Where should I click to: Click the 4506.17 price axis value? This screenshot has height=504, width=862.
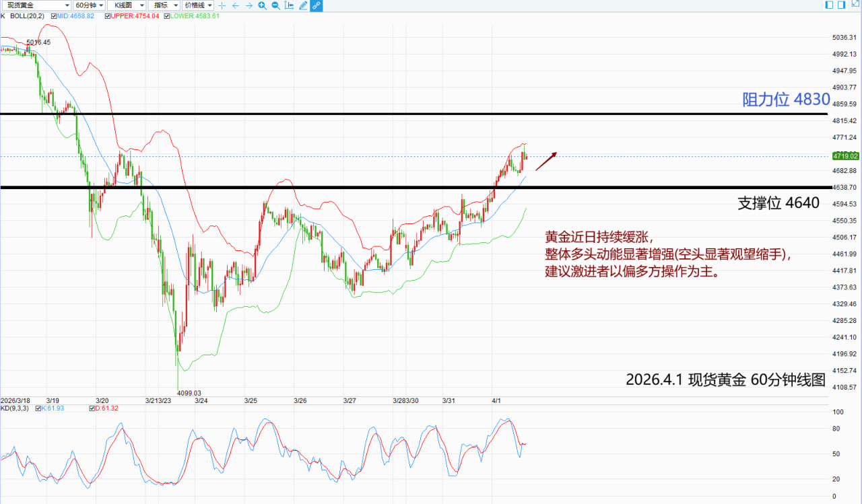click(x=844, y=237)
